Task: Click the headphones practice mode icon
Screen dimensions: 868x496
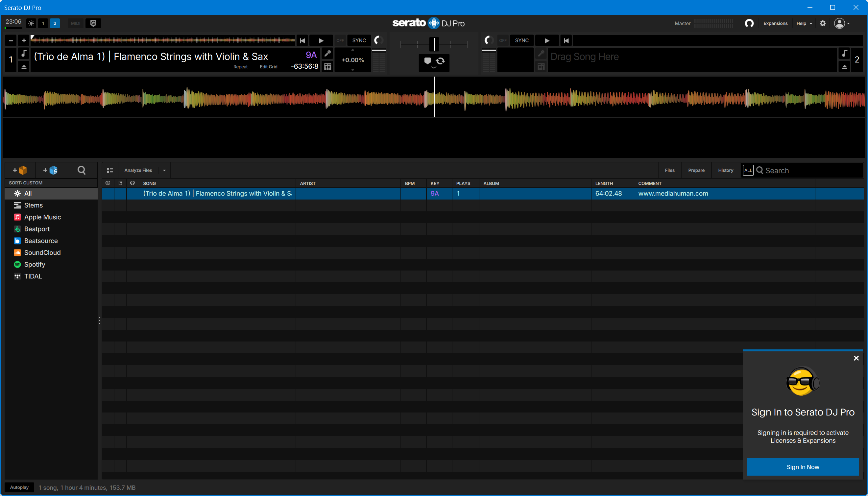Action: [x=749, y=24]
